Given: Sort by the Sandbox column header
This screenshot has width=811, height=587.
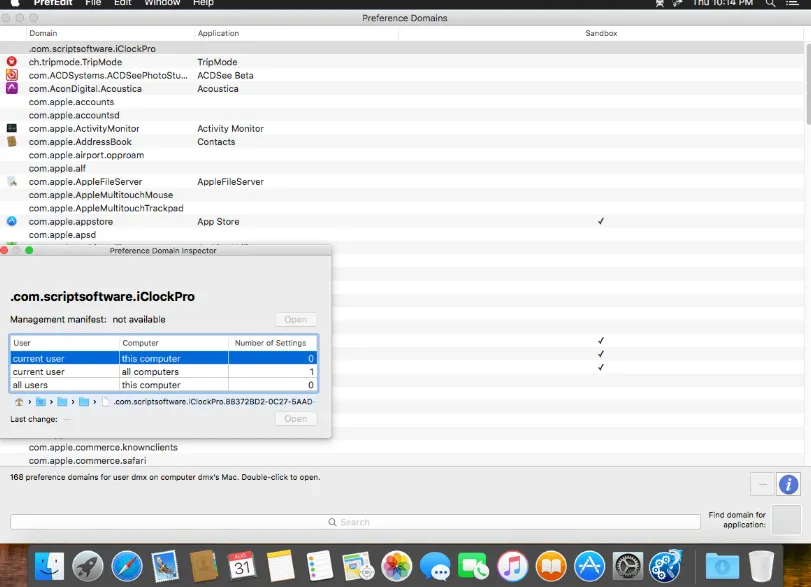Looking at the screenshot, I should tap(601, 33).
